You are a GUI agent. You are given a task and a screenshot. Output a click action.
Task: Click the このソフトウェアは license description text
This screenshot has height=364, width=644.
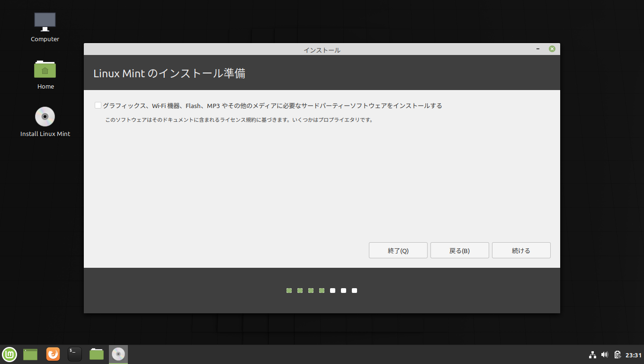[x=239, y=120]
